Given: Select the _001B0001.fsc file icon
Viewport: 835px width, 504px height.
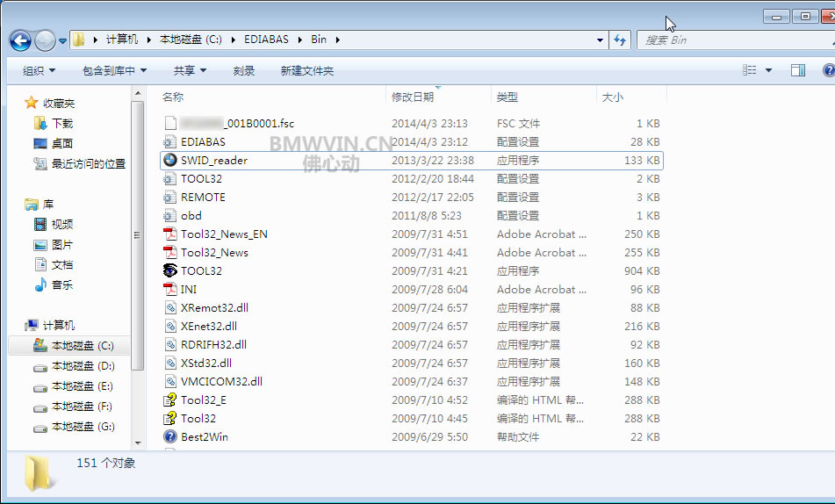Looking at the screenshot, I should pyautogui.click(x=169, y=123).
